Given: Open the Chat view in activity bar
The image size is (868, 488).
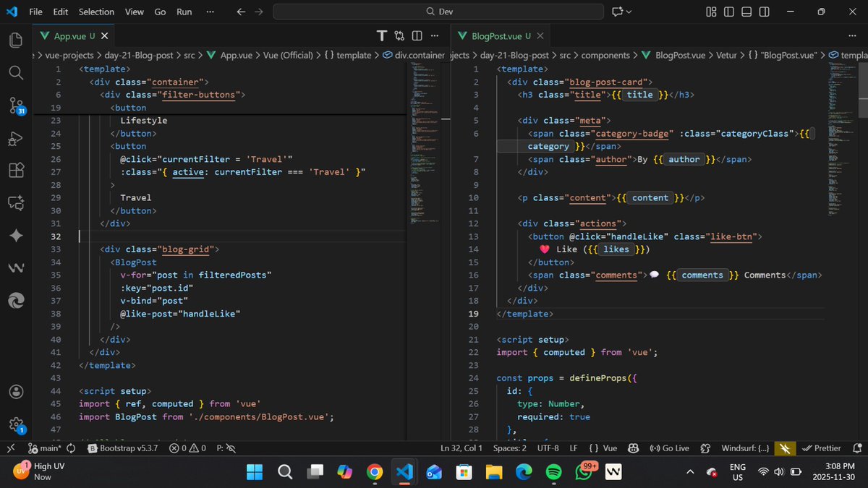Looking at the screenshot, I should [x=16, y=204].
